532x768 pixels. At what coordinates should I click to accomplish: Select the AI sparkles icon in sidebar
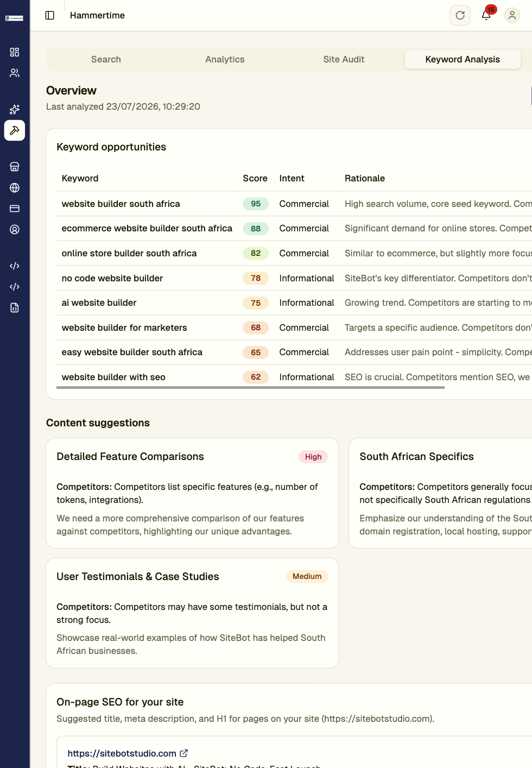coord(15,110)
